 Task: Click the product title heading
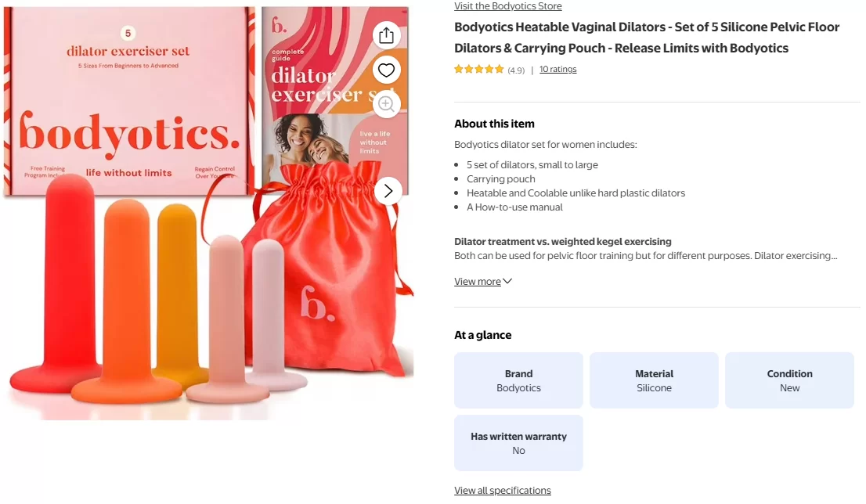[647, 38]
